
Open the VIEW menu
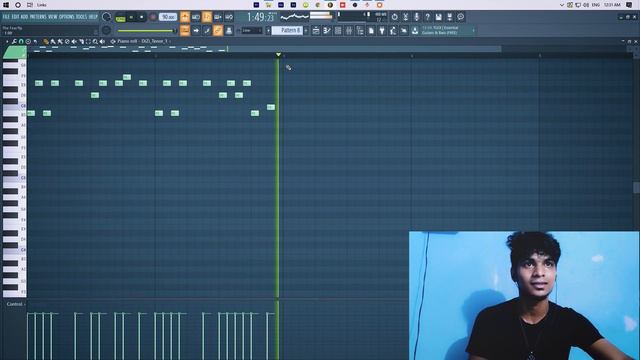click(53, 17)
